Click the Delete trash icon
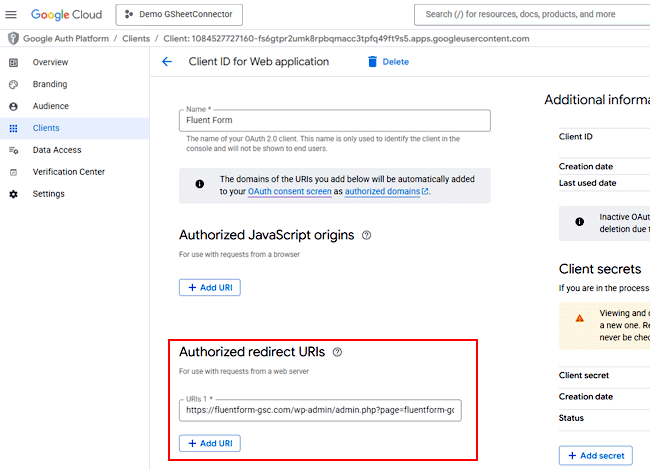Image resolution: width=650 pixels, height=470 pixels. click(x=373, y=62)
